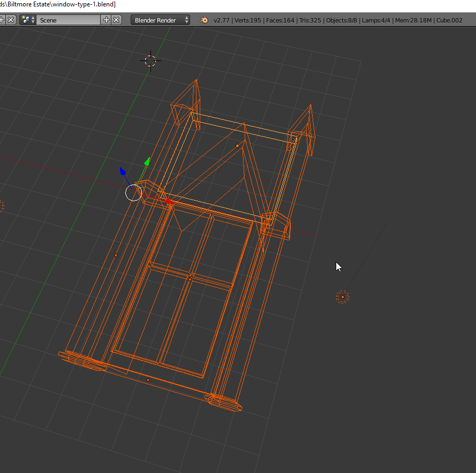Grab the green Y-axis manipulator arrow
This screenshot has height=473, width=476.
(147, 162)
